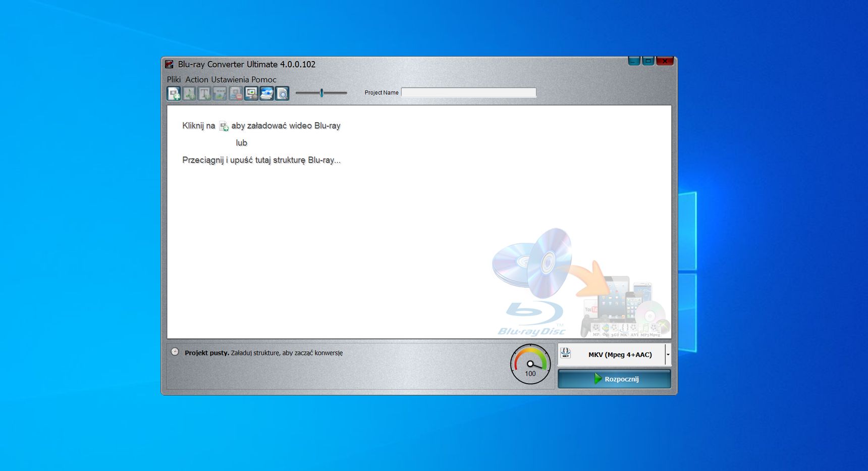Click the 'aby załadować wideo Blu-ray' text
868x471 pixels.
tap(286, 126)
